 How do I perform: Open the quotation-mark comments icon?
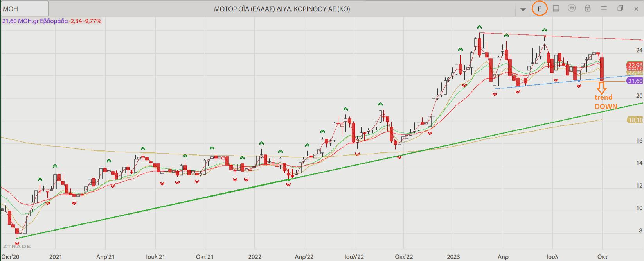[x=572, y=8]
